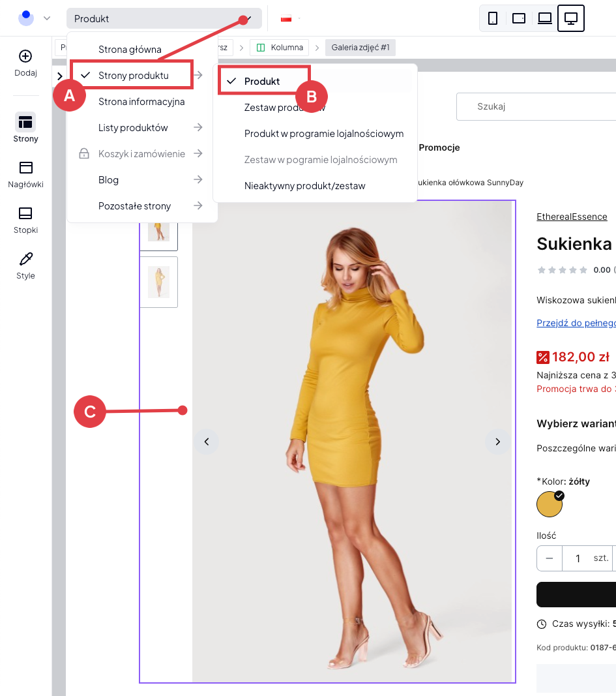Screen dimensions: 616x696
Task: Follow the EtherealEssence brand link
Action: point(571,217)
